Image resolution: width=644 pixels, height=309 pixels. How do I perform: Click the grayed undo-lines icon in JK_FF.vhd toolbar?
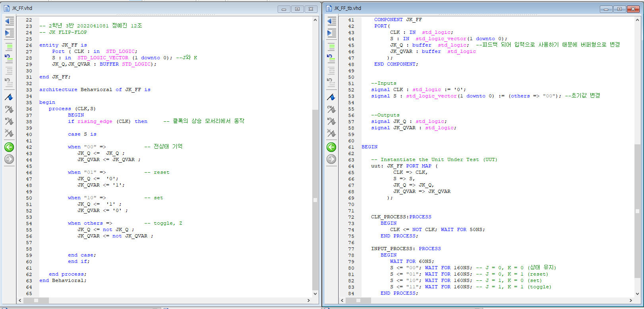coord(9,83)
